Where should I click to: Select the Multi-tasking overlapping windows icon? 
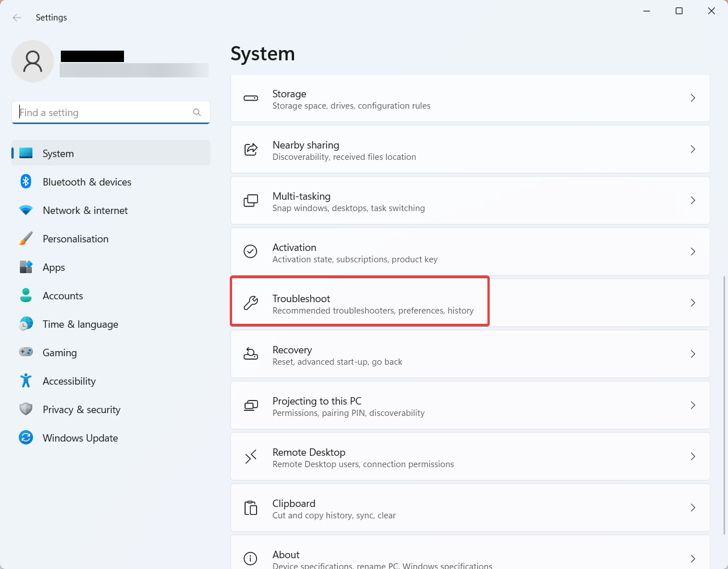coord(251,200)
